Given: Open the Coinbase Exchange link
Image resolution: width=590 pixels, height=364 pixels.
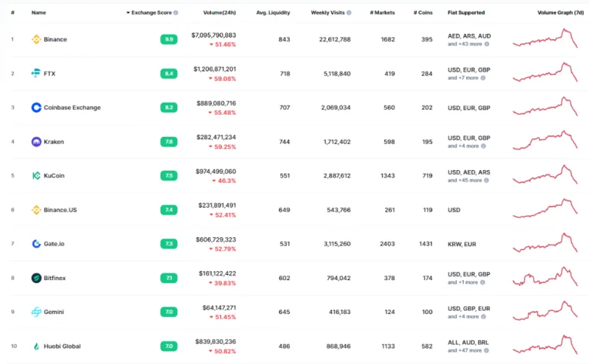Looking at the screenshot, I should pos(72,108).
